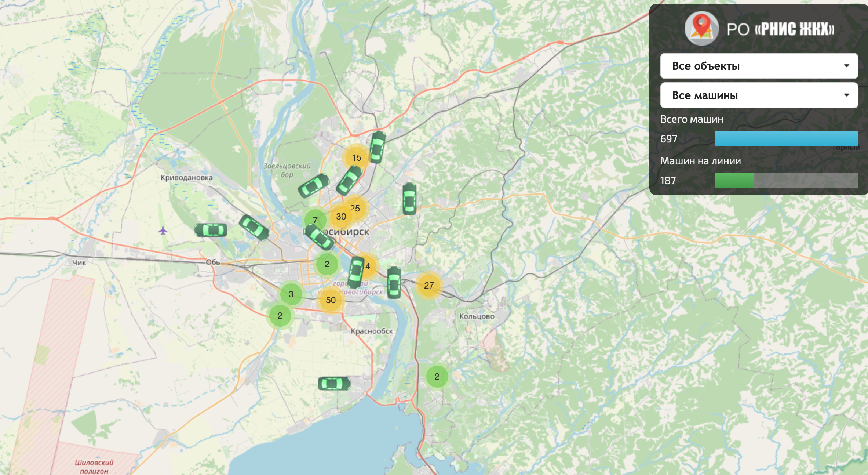868x475 pixels.
Task: Click the cluster marker labeled 15
Action: click(x=356, y=158)
